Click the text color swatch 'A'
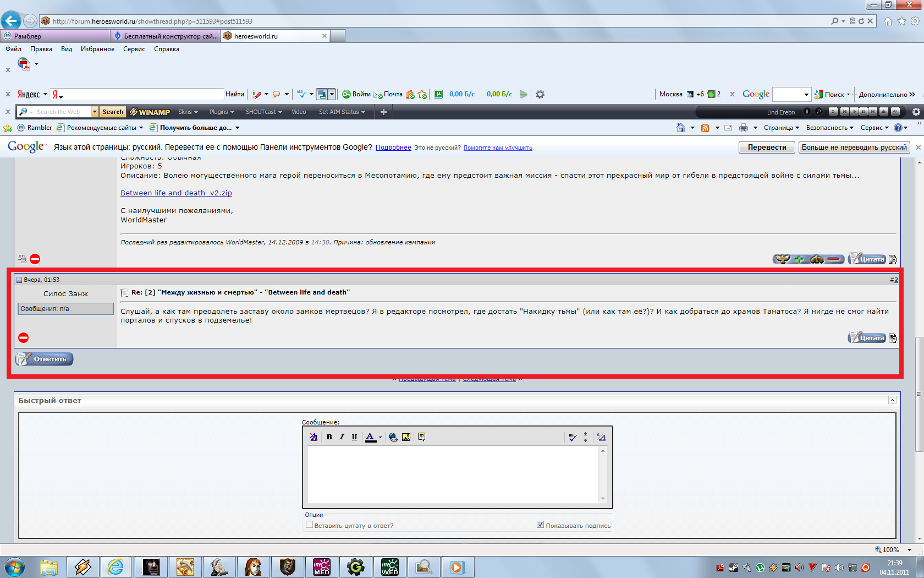The height and width of the screenshot is (578, 924). [x=371, y=437]
